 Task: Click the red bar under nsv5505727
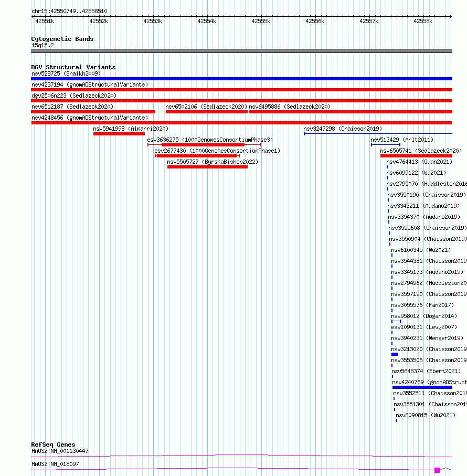coord(208,167)
